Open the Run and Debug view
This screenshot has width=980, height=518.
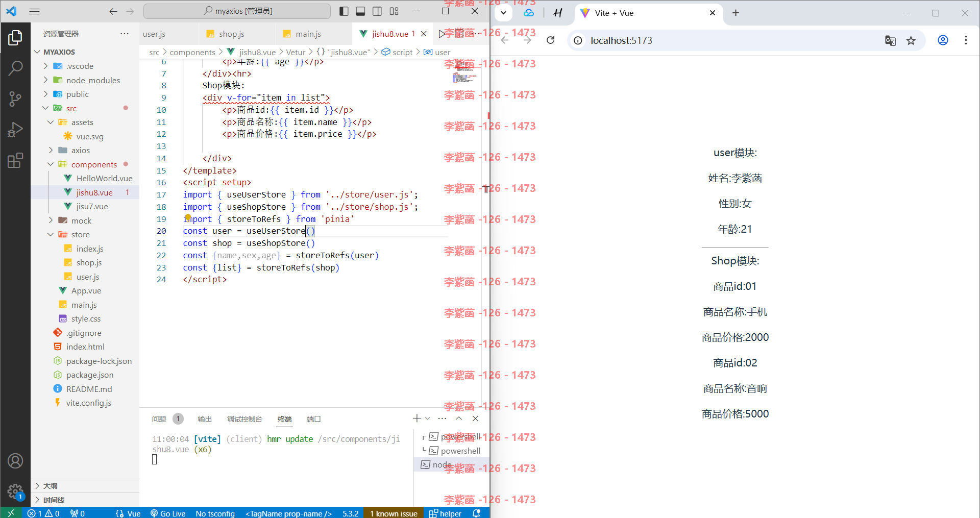click(x=15, y=130)
